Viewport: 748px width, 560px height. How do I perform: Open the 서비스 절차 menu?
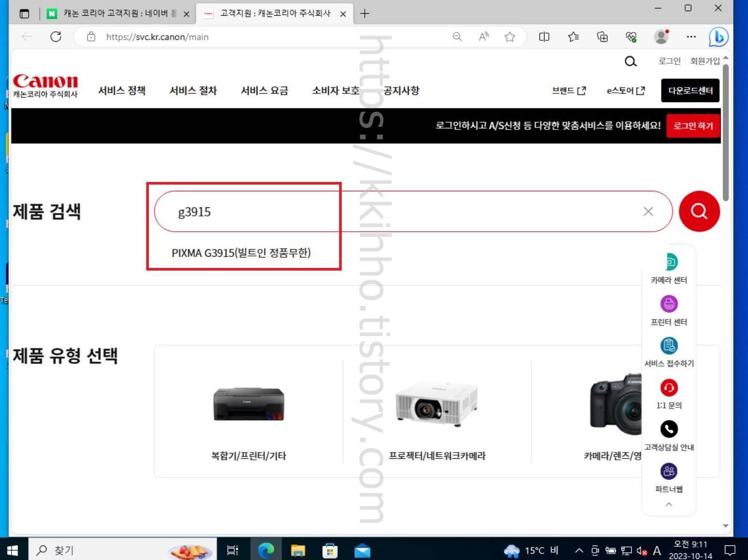[193, 90]
